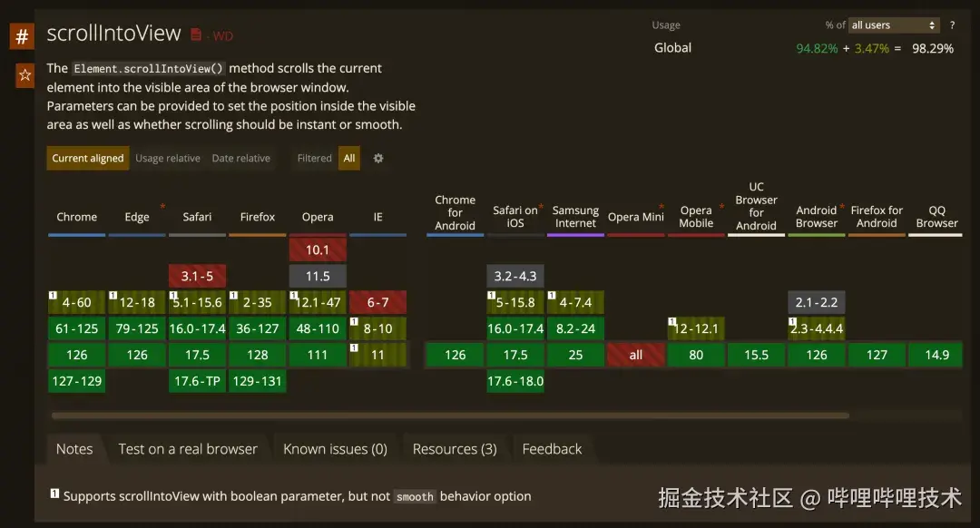Click the horizontal scrollbar under table
This screenshot has height=528, width=980.
pos(450,415)
